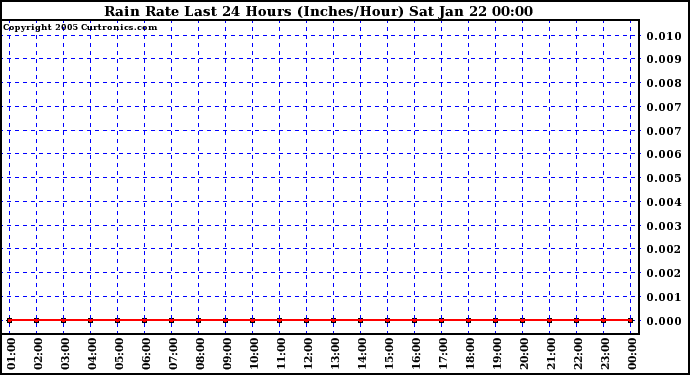Select the 10:00 x-axis time label

click(x=254, y=354)
